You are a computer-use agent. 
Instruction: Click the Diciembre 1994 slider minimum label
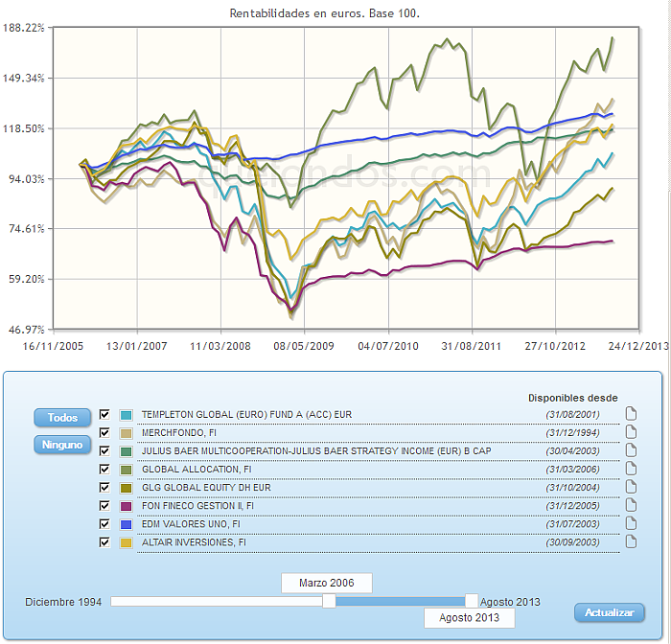(x=63, y=602)
